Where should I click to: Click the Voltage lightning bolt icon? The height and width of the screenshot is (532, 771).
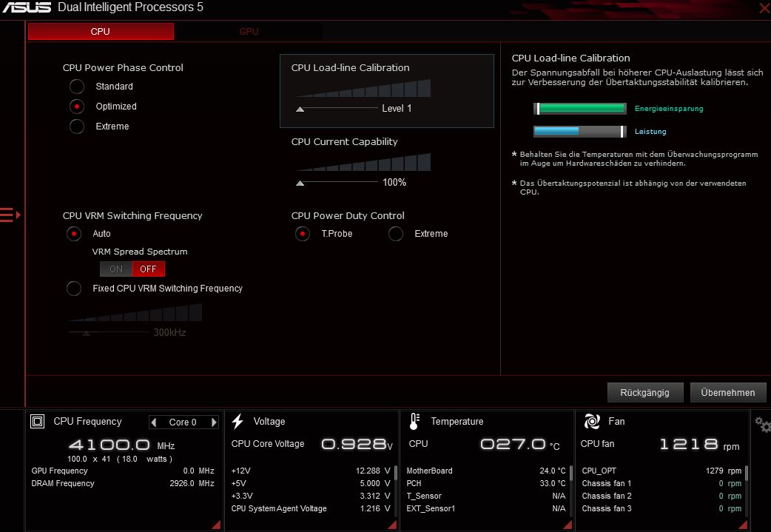click(238, 421)
